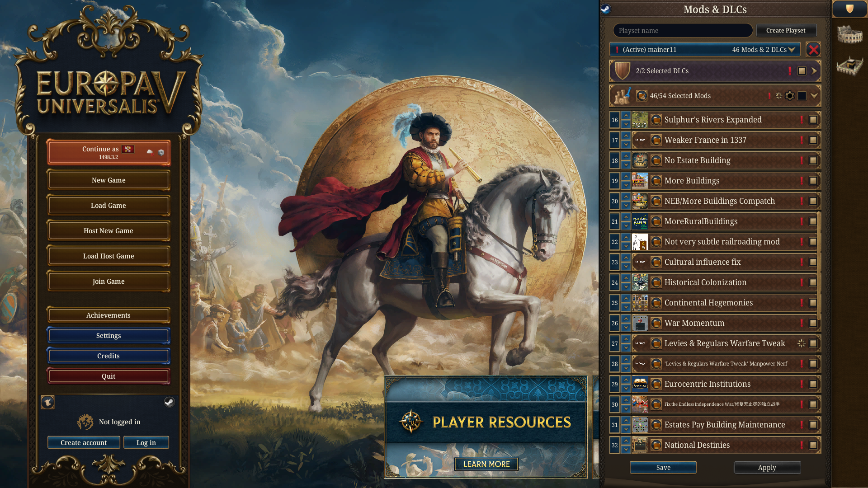Click the gear icon in Selected Mods header
This screenshot has height=488, width=868.
[x=790, y=96]
